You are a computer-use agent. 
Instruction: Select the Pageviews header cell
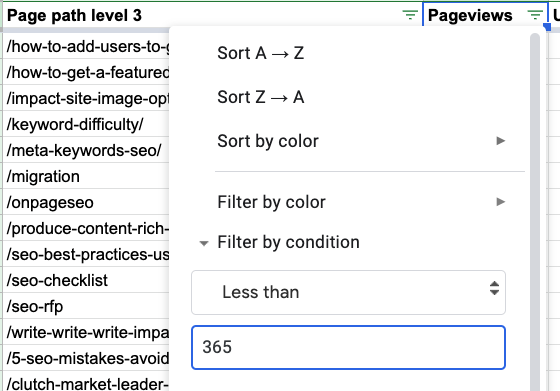[485, 15]
